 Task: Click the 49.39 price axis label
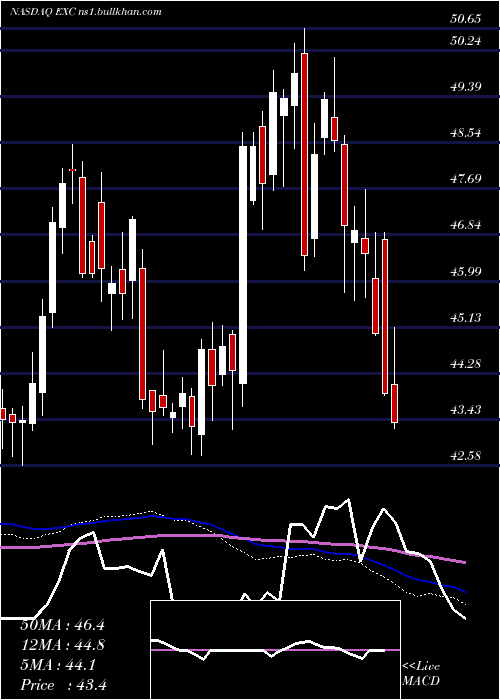[x=466, y=87]
